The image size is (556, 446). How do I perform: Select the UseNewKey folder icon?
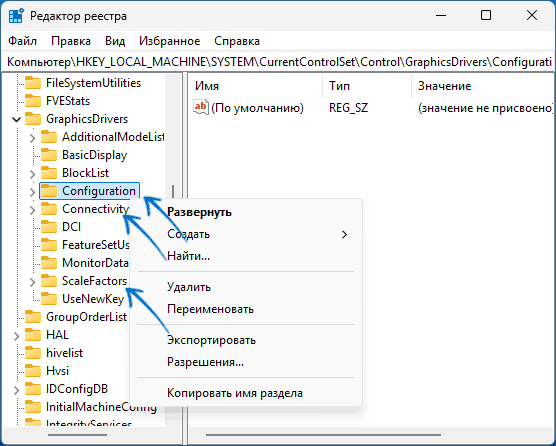point(49,299)
